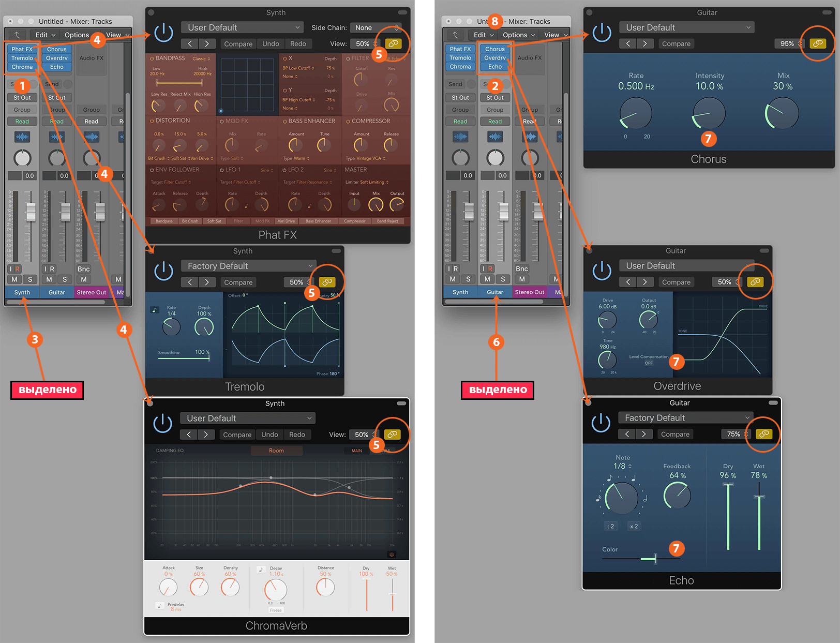Open Factory Default preset menu in Echo window
Screen dimensions: 840x643
pyautogui.click(x=686, y=417)
